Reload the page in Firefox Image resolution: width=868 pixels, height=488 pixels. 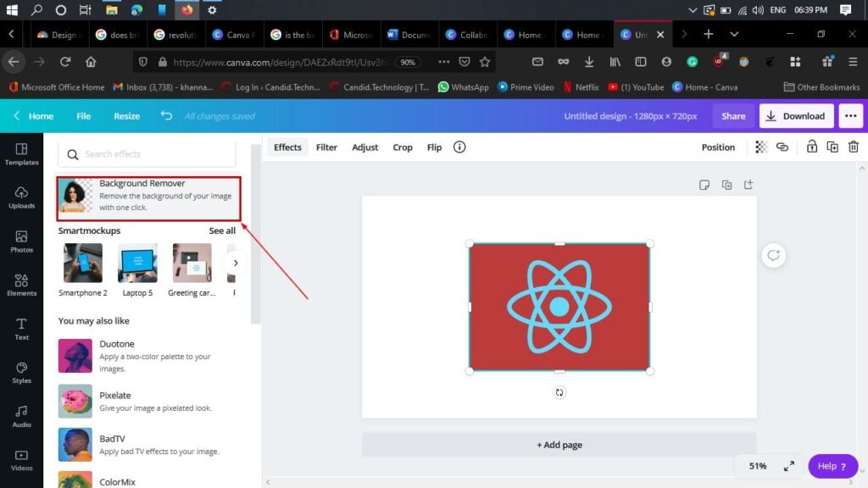tap(64, 62)
